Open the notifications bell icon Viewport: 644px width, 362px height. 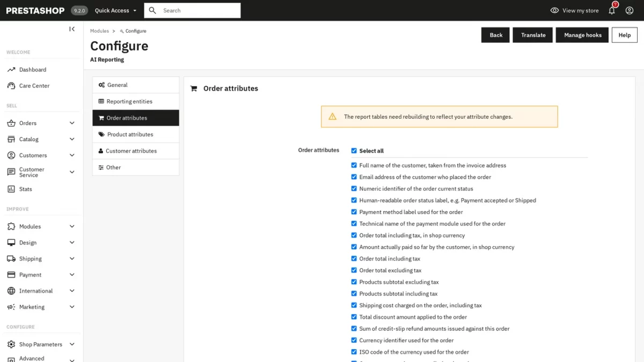point(612,10)
